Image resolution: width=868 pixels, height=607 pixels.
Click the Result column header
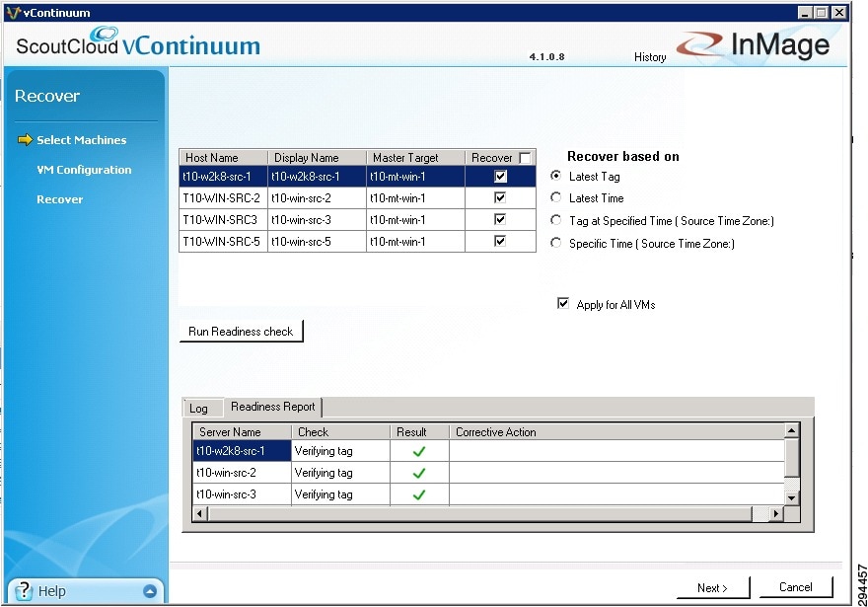(x=419, y=432)
